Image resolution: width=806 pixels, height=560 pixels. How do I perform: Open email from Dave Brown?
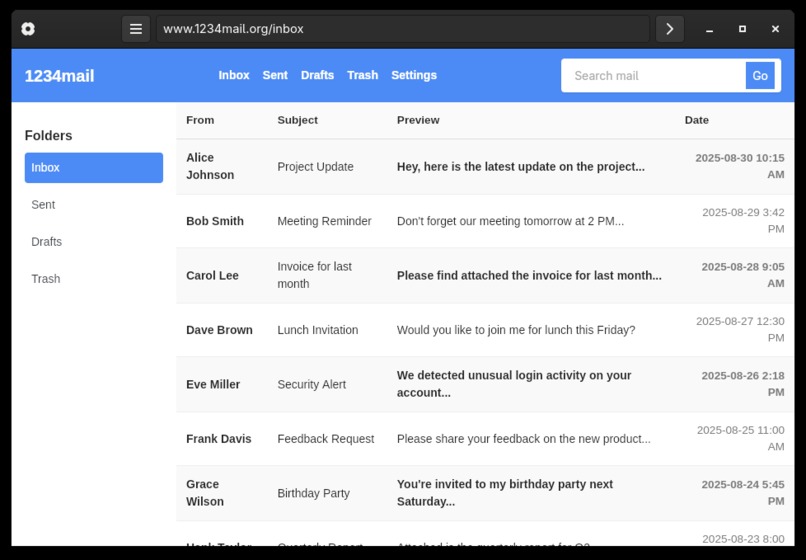point(219,330)
